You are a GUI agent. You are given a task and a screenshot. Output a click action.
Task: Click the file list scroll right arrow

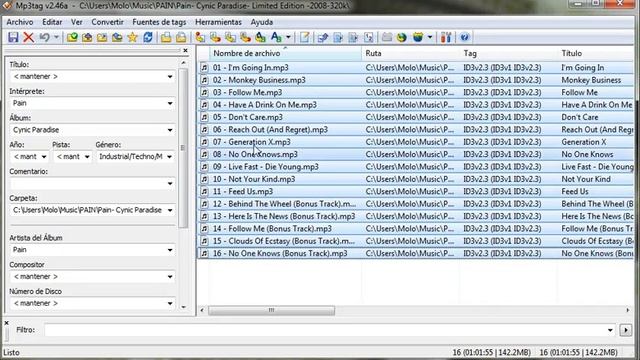pos(628,311)
